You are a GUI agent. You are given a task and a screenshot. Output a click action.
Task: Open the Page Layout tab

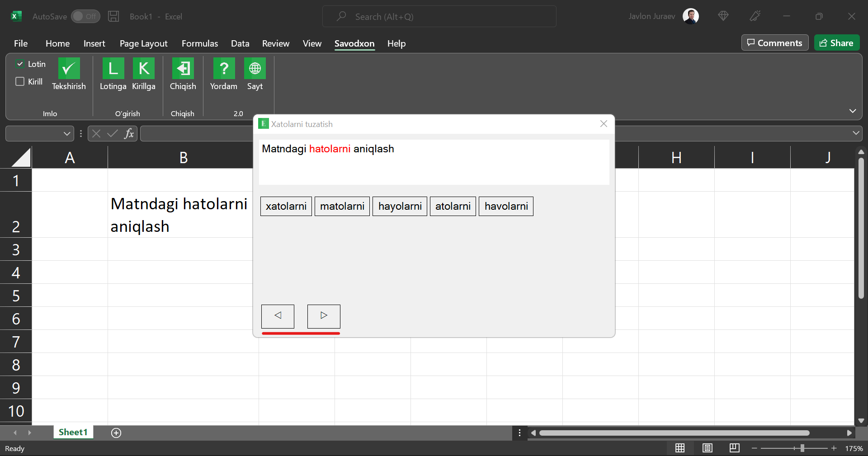pyautogui.click(x=143, y=43)
